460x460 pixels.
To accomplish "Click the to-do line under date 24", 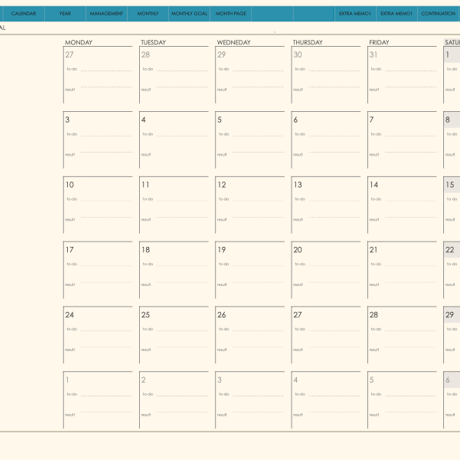I will coord(106,331).
